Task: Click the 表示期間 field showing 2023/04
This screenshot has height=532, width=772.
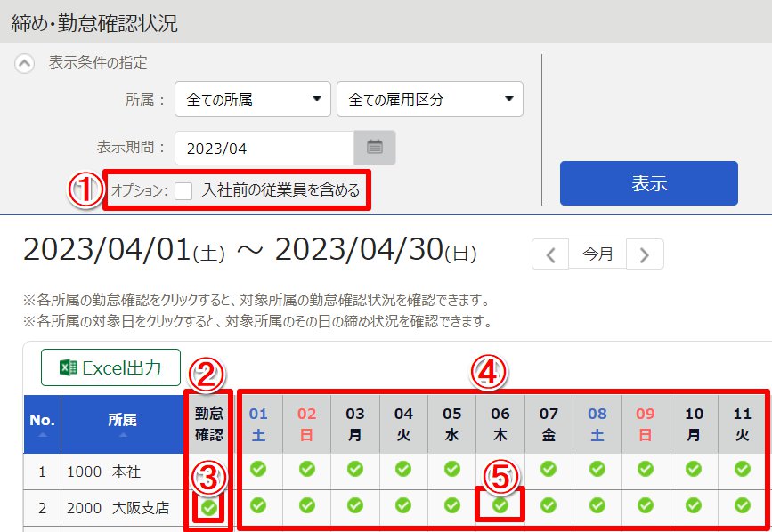Action: pos(264,148)
